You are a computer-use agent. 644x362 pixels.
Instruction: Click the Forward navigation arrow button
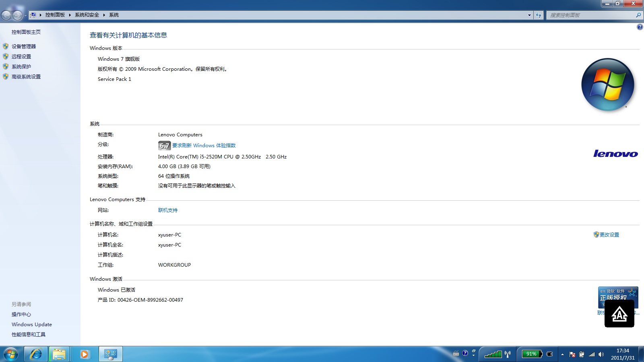click(17, 15)
